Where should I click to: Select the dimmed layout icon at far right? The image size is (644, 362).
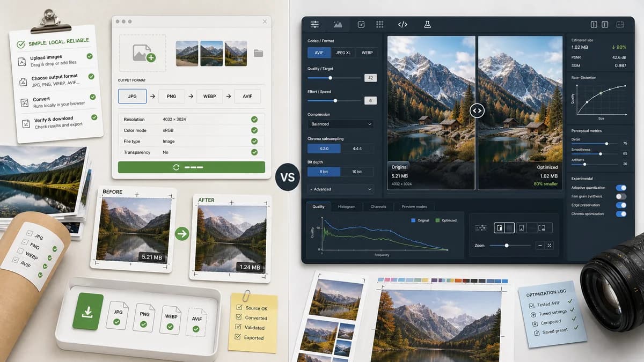click(x=620, y=24)
